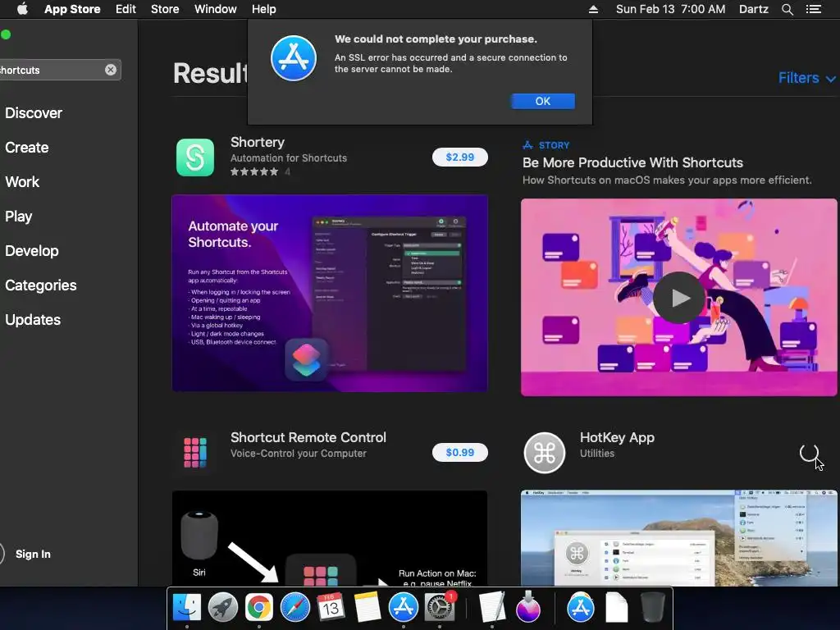Buy Shortcut Remote Control for $0.99
This screenshot has height=630, width=840.
(x=459, y=453)
